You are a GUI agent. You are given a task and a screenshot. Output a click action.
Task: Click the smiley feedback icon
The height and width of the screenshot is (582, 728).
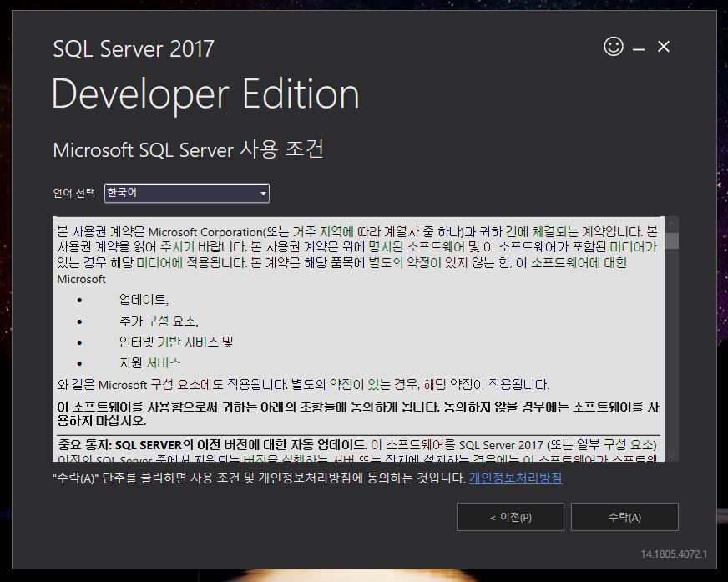(614, 47)
